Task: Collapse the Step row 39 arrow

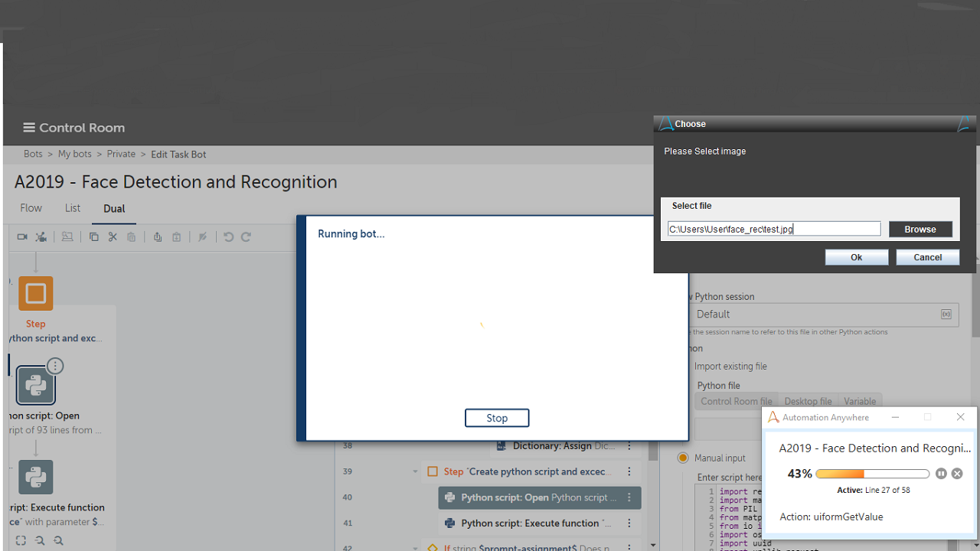Action: tap(416, 471)
